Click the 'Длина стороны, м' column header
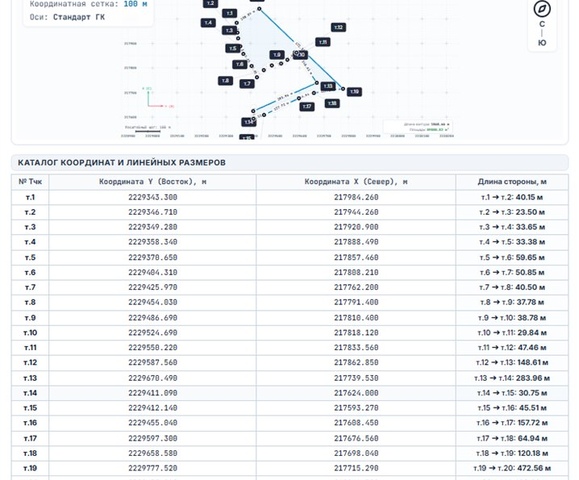The width and height of the screenshot is (579, 480). [x=512, y=182]
